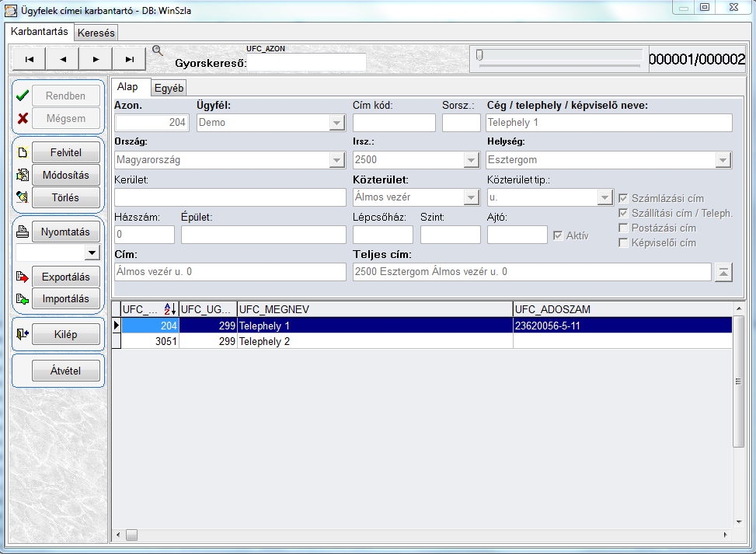The width and height of the screenshot is (756, 554).
Task: Toggle the Számlázási cím checkbox
Action: tap(623, 198)
